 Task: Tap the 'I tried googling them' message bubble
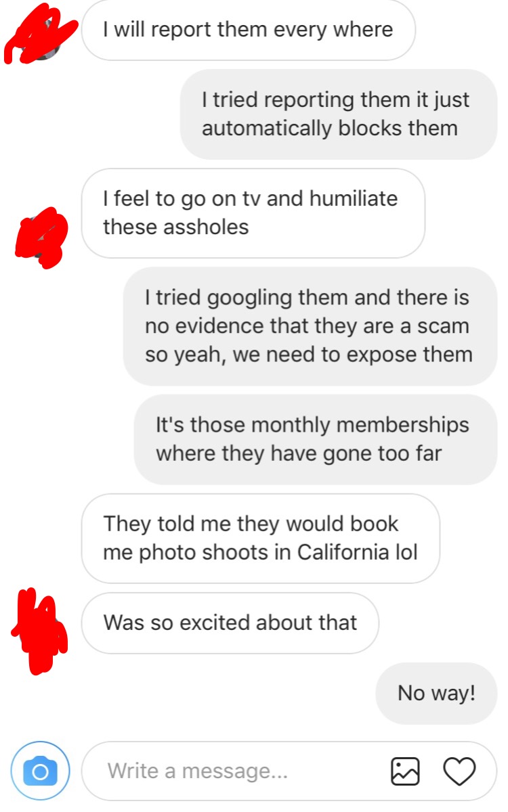310,326
